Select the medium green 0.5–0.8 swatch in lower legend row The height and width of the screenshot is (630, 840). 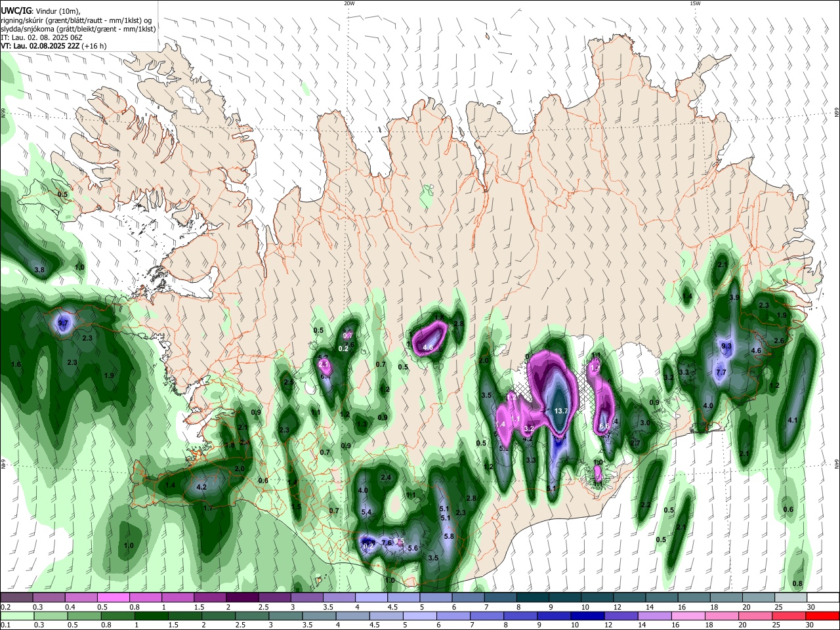click(x=83, y=616)
